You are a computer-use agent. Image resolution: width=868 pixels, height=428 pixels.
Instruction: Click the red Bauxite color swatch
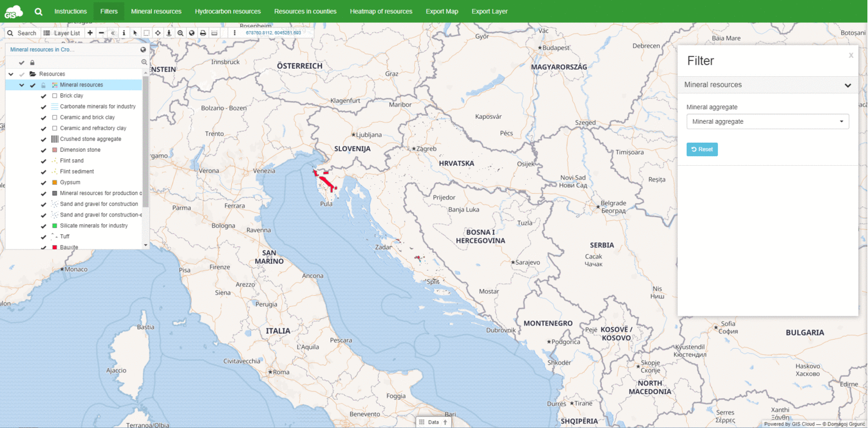coord(55,248)
